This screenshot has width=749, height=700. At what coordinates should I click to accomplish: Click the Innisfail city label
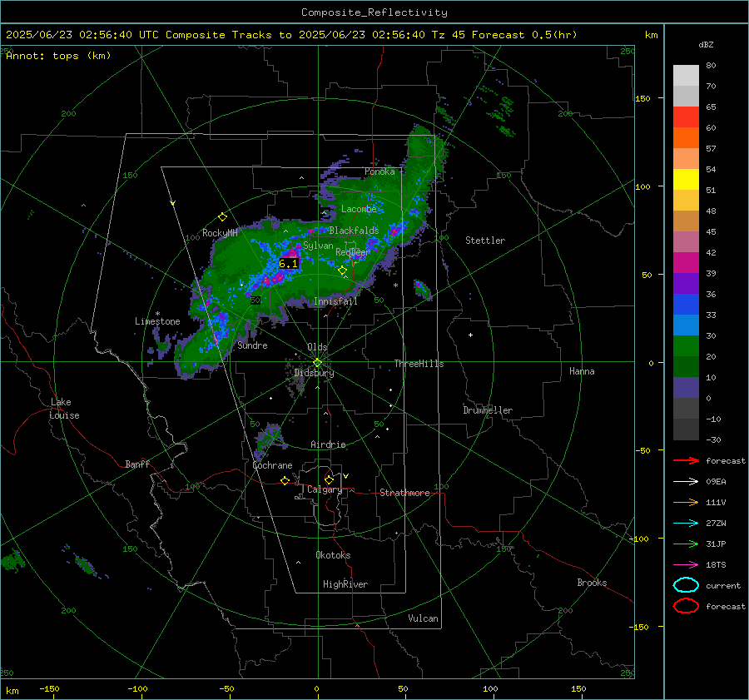pyautogui.click(x=335, y=301)
